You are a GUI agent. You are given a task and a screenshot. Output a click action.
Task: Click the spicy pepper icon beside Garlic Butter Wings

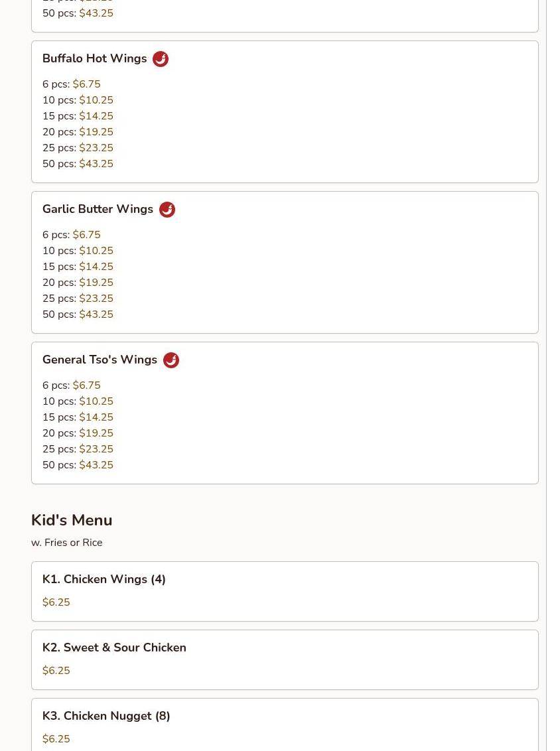click(167, 209)
